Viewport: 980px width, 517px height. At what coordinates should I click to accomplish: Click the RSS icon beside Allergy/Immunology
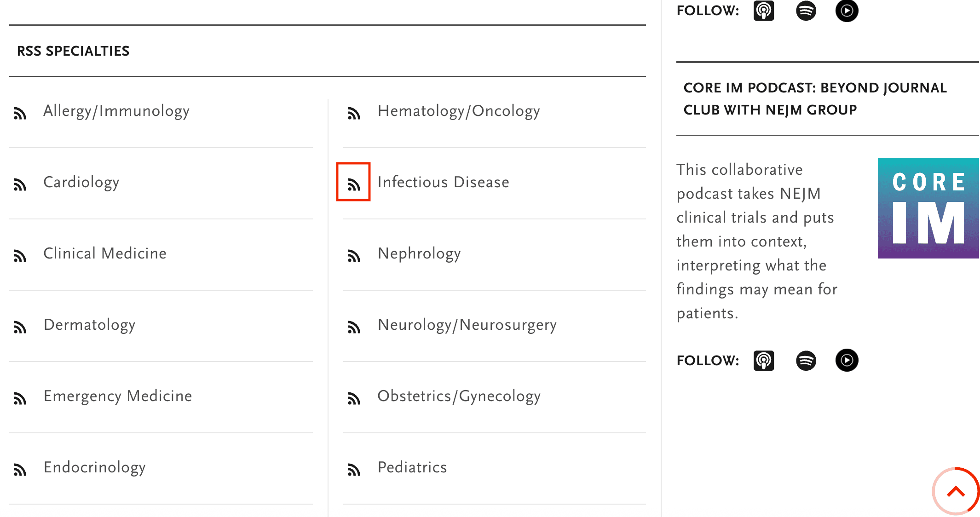pos(20,113)
